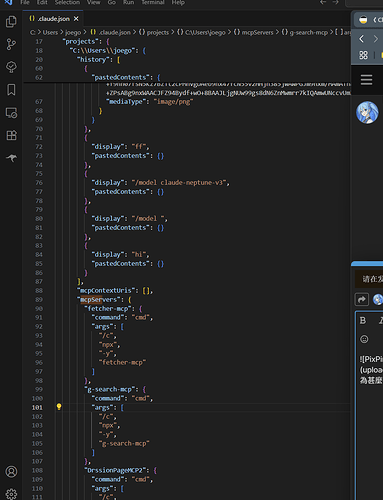
Task: Click the "mediaType" key on line 67
Action: point(126,102)
